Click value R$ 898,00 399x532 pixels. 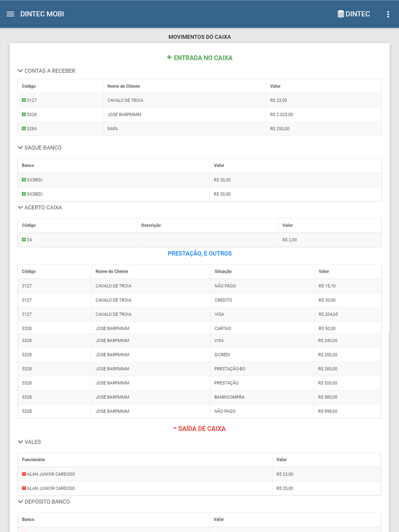(328, 411)
